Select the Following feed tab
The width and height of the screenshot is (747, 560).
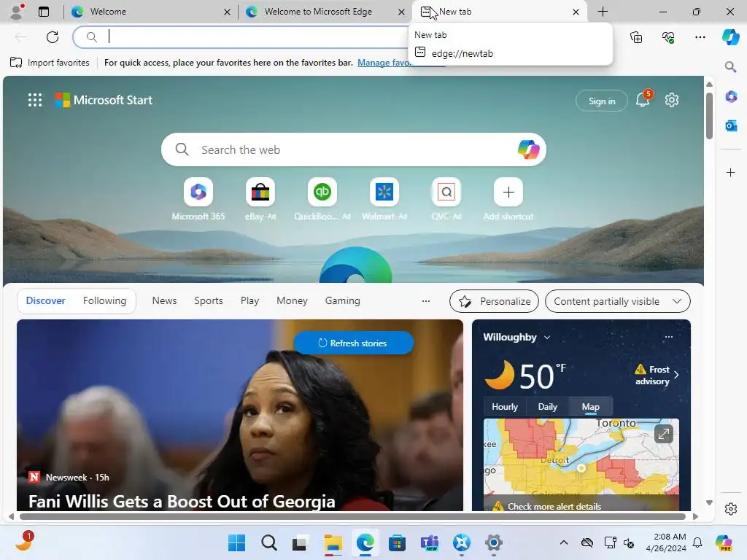point(104,300)
